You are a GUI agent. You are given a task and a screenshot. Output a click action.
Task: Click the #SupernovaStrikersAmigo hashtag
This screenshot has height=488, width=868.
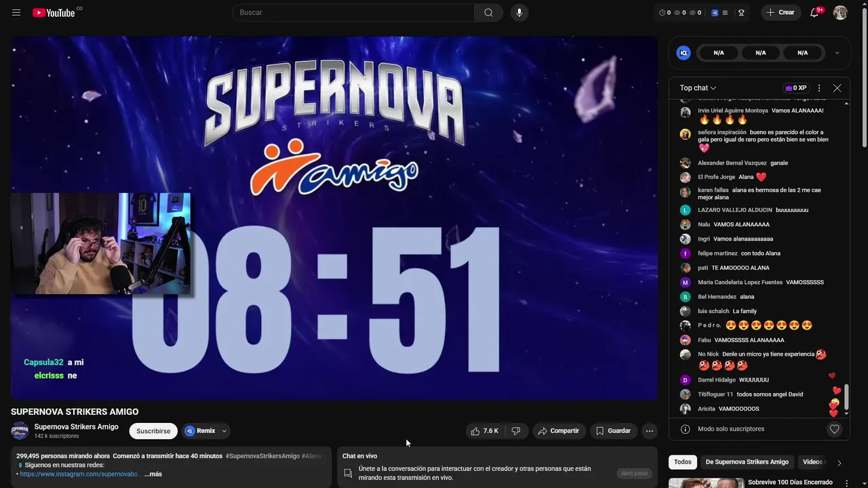[262, 456]
